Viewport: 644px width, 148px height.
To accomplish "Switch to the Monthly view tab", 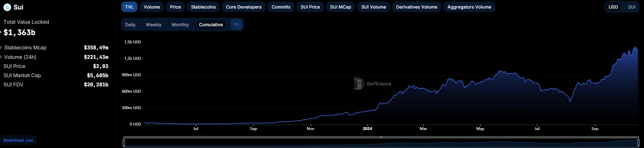I will coord(180,25).
